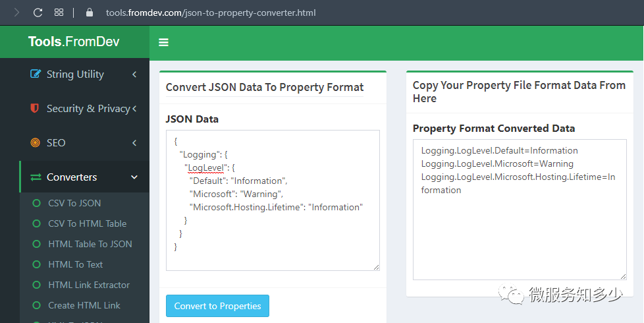Expand the SEO menu chevron
This screenshot has height=323, width=644.
click(134, 143)
